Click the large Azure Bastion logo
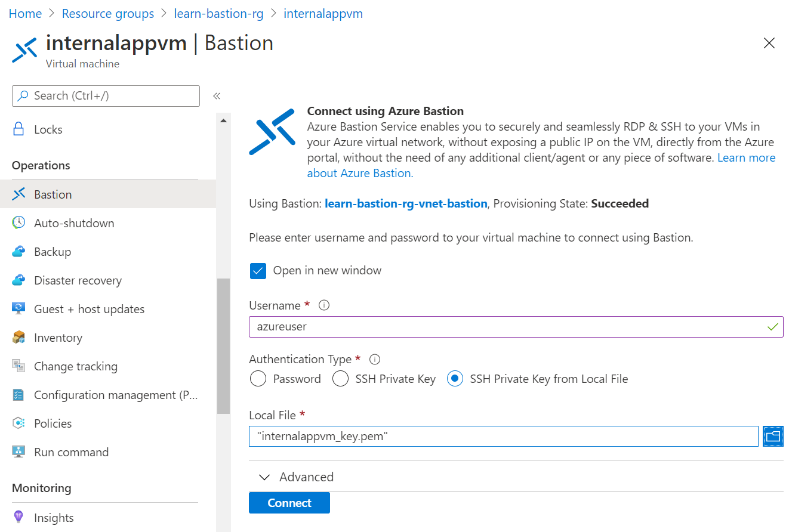 (272, 132)
